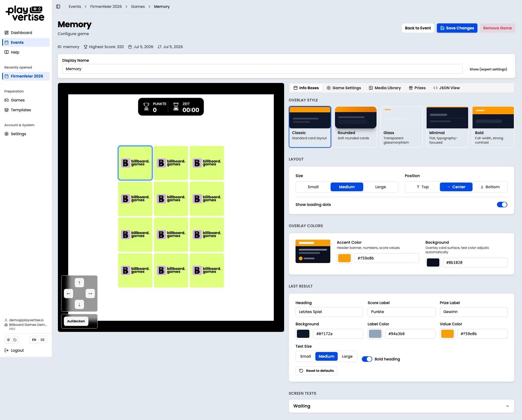Set position to Bottom

490,187
